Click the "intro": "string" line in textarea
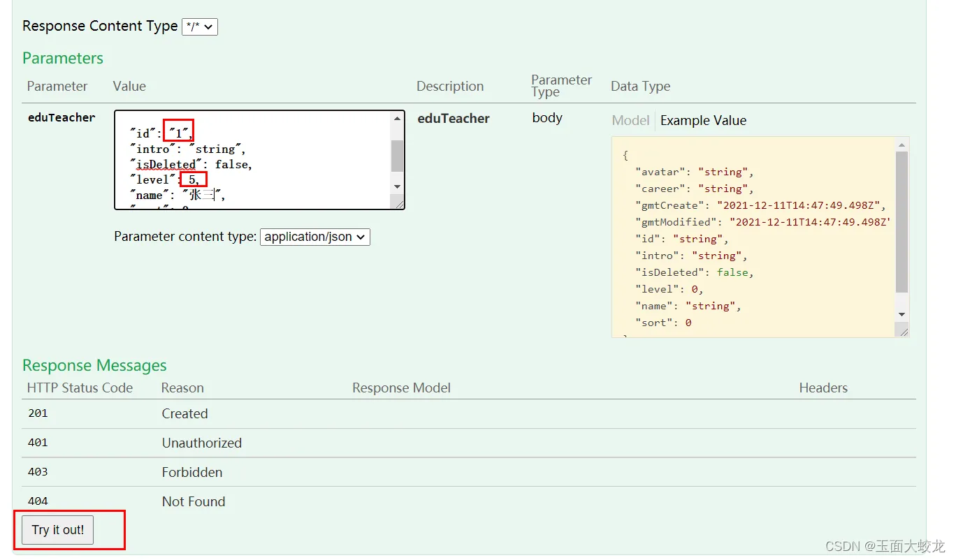The image size is (956, 560). (x=187, y=149)
